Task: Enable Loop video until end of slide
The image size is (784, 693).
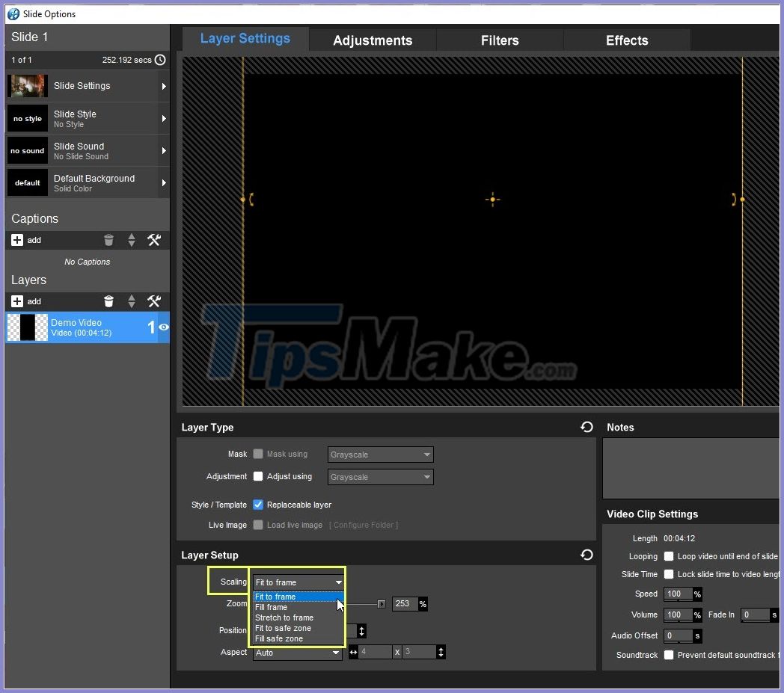Action: [x=668, y=556]
